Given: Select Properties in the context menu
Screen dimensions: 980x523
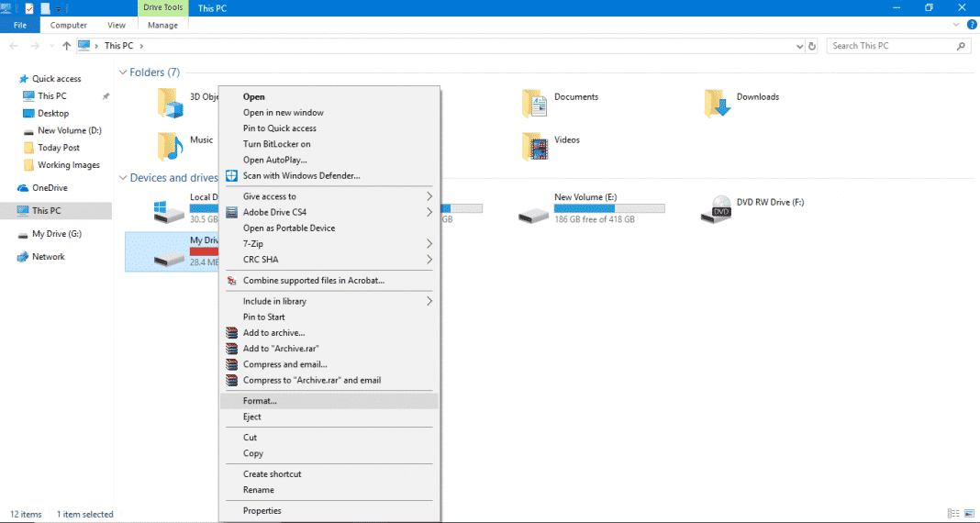Looking at the screenshot, I should (x=262, y=511).
